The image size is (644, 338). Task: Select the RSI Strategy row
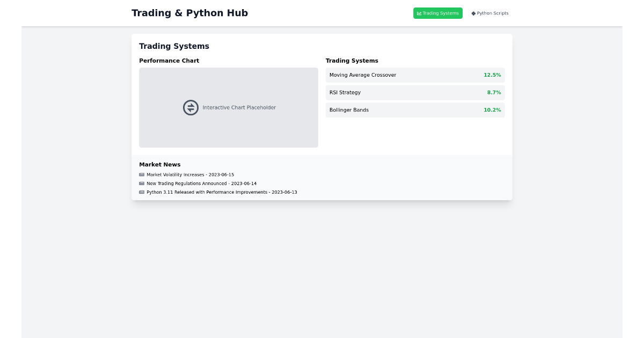pyautogui.click(x=415, y=92)
